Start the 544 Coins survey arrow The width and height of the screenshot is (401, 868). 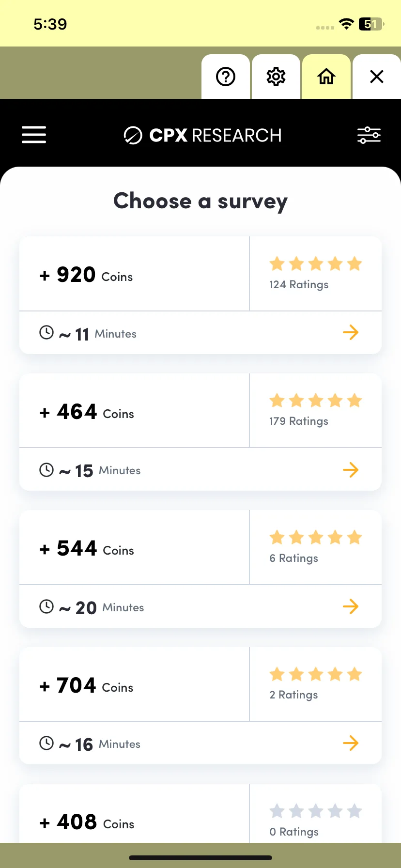351,606
